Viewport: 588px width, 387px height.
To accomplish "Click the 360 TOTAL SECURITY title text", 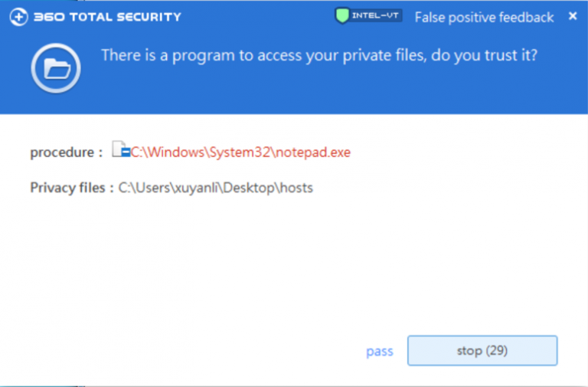I will pyautogui.click(x=108, y=17).
